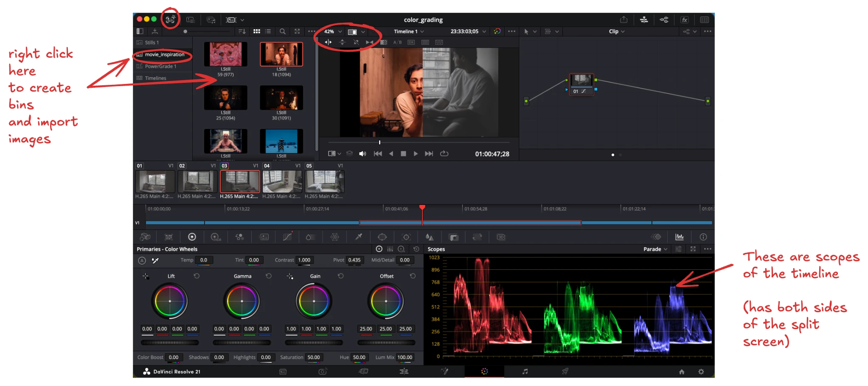The height and width of the screenshot is (386, 868).
Task: Select the Color Match palette icon
Action: (169, 237)
